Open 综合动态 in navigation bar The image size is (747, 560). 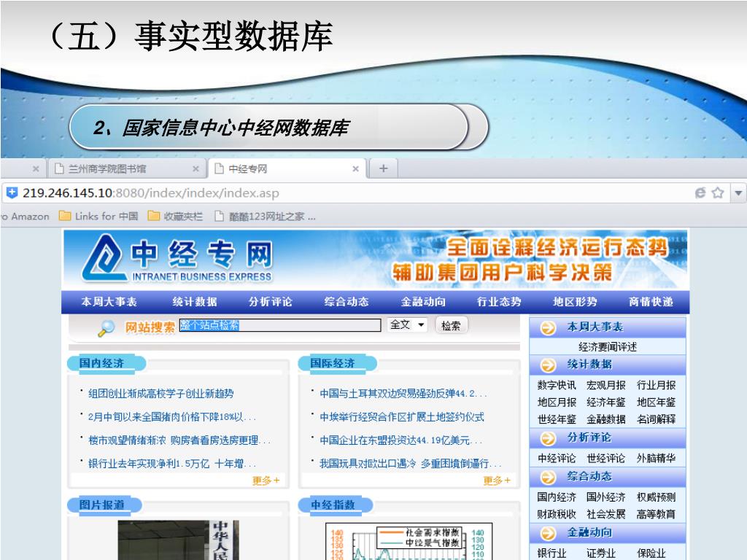tap(347, 302)
